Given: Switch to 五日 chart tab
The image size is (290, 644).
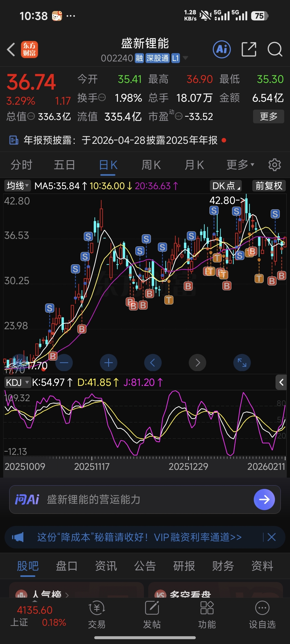Looking at the screenshot, I should click(64, 165).
